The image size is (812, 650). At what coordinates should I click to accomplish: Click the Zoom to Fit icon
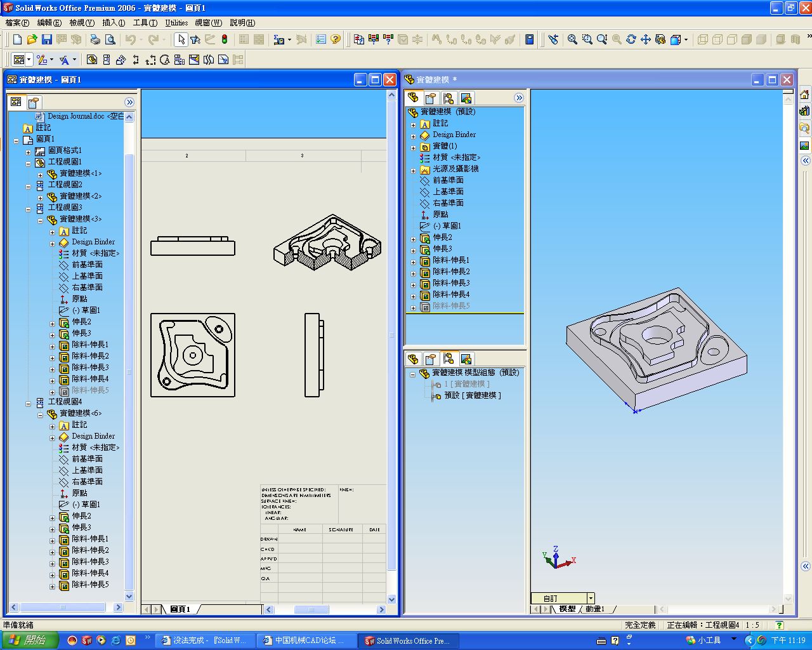[572, 39]
